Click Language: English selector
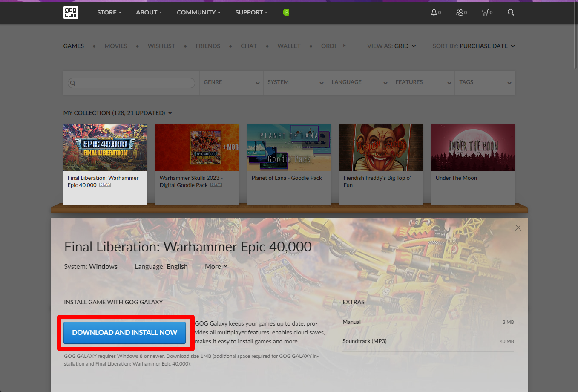578x392 pixels. [x=161, y=266]
